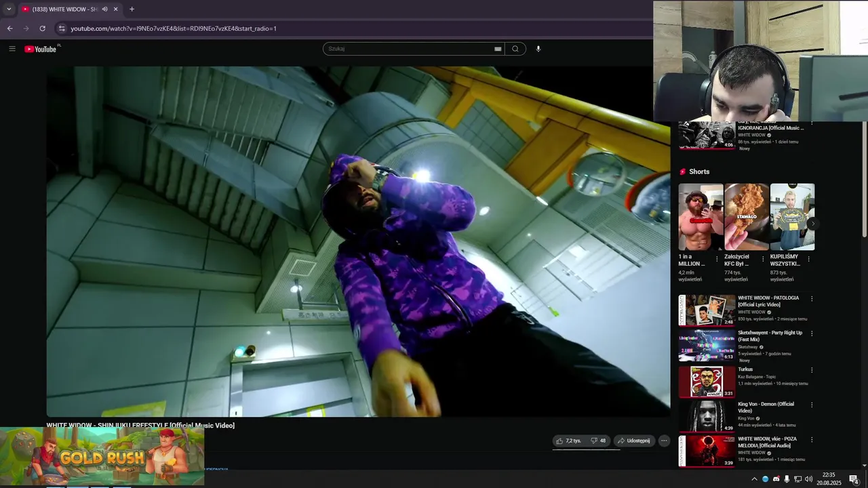Open Kaz Bałagane - Topic channel link
This screenshot has width=868, height=488.
(757, 377)
